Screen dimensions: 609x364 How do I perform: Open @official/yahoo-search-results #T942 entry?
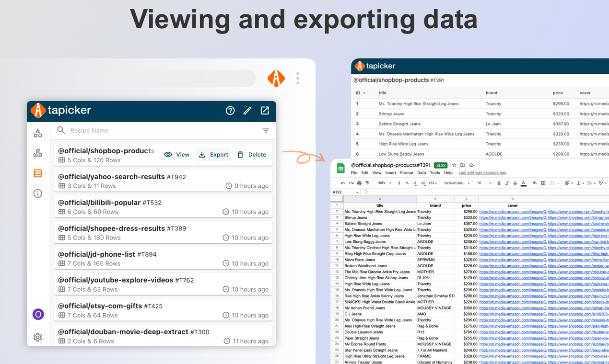tap(163, 181)
